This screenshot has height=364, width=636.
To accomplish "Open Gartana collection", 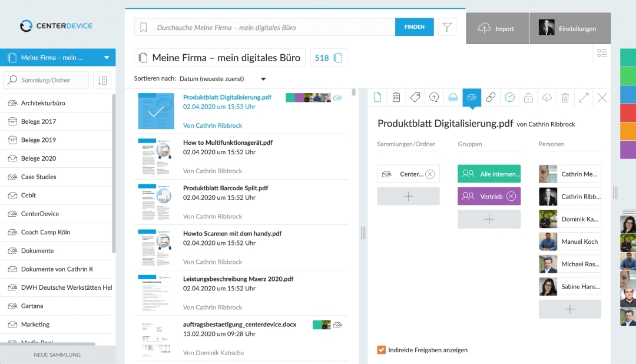I will 56,306.
